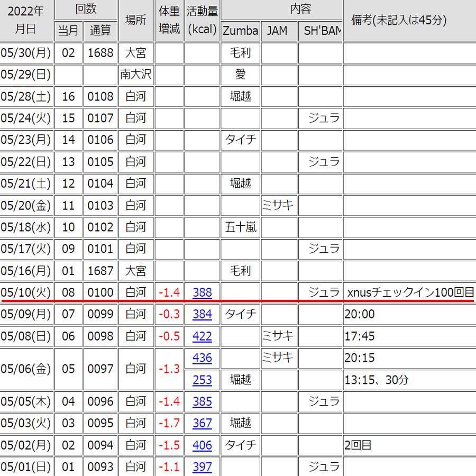Image resolution: width=476 pixels, height=476 pixels.
Task: Click the note 13:15、30分
Action: [x=377, y=380]
